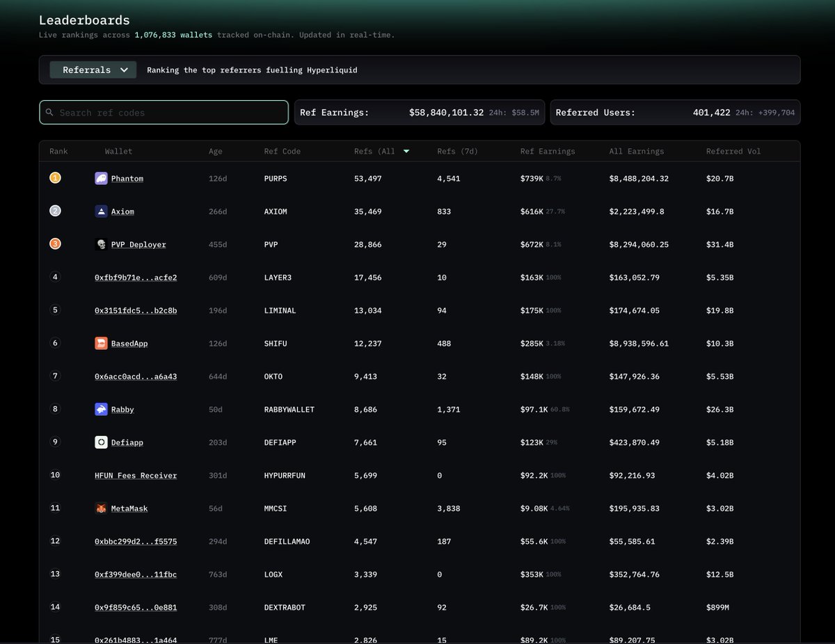Click the DEXTRABOT ref code
Image resolution: width=835 pixels, height=644 pixels.
(285, 607)
